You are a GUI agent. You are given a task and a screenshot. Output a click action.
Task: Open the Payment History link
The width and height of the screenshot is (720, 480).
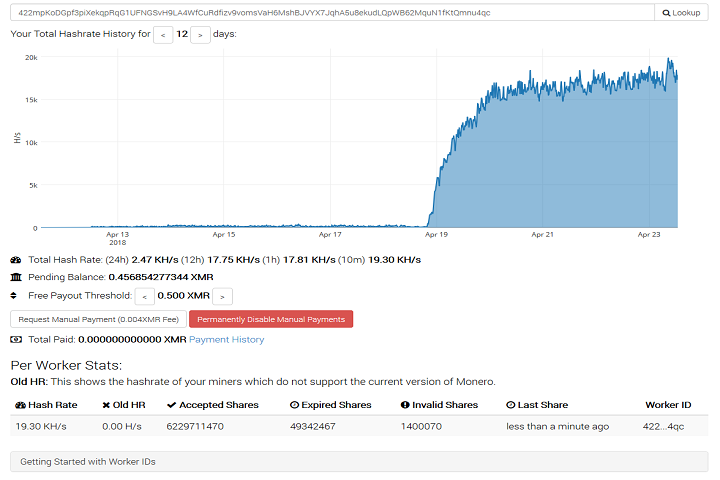(226, 339)
